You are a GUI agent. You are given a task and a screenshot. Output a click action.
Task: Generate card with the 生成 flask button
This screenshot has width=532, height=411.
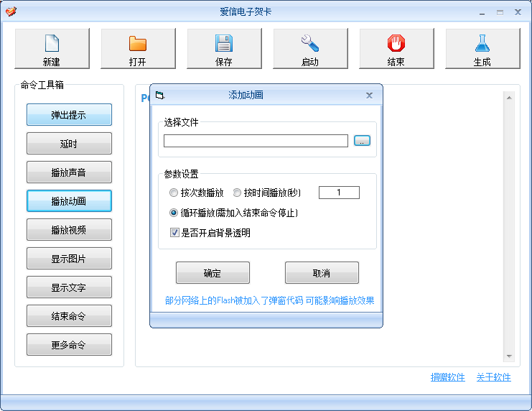(482, 49)
